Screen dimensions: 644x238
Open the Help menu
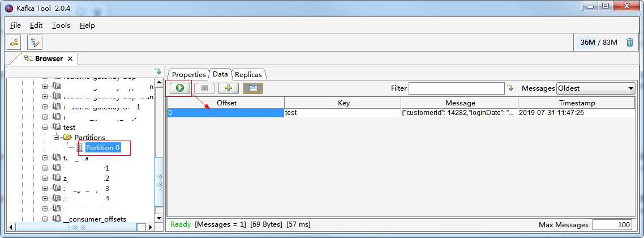click(87, 25)
